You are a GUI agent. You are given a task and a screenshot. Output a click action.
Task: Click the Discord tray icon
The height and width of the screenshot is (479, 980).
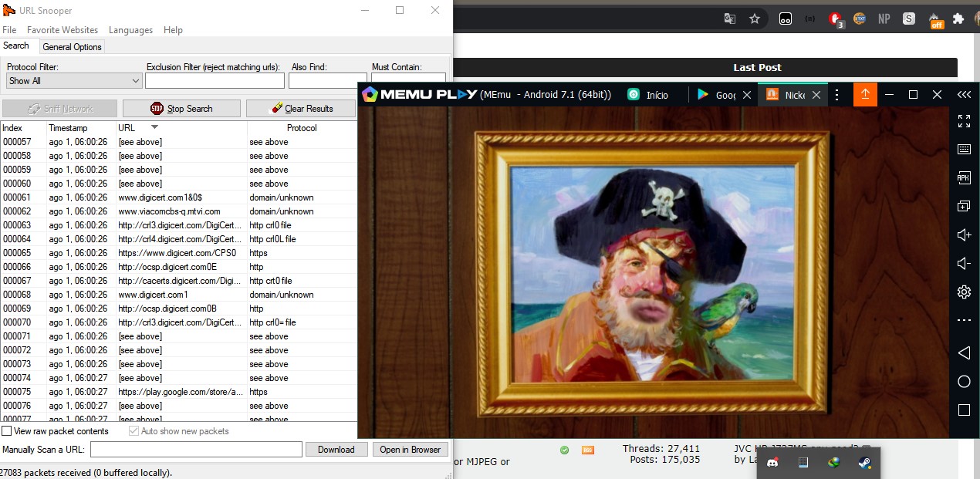coord(772,463)
